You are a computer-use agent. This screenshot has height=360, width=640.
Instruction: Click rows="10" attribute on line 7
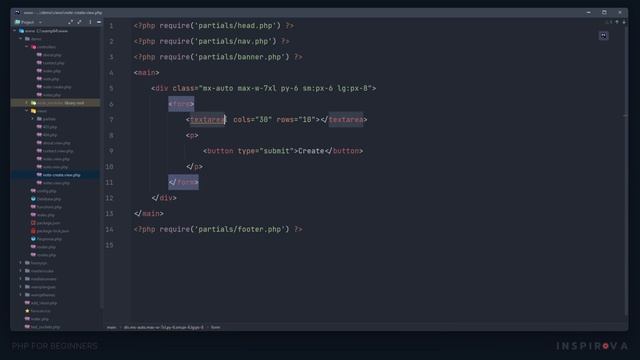point(296,120)
